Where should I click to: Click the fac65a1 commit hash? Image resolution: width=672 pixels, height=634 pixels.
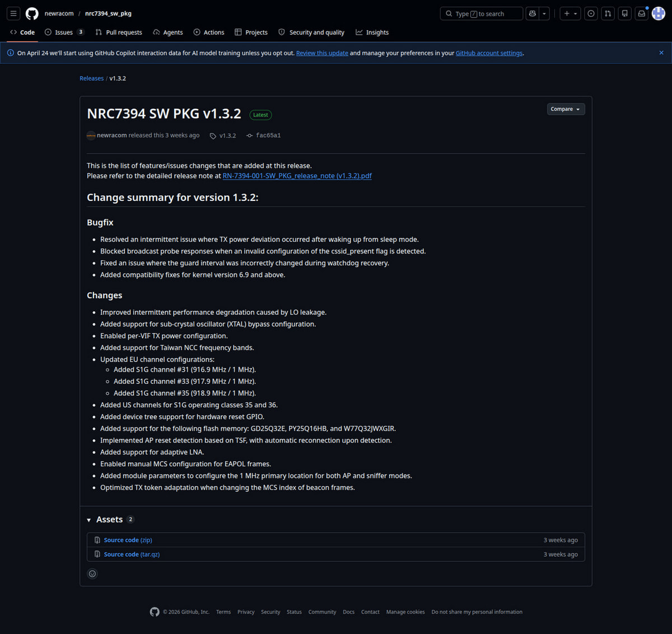(268, 135)
